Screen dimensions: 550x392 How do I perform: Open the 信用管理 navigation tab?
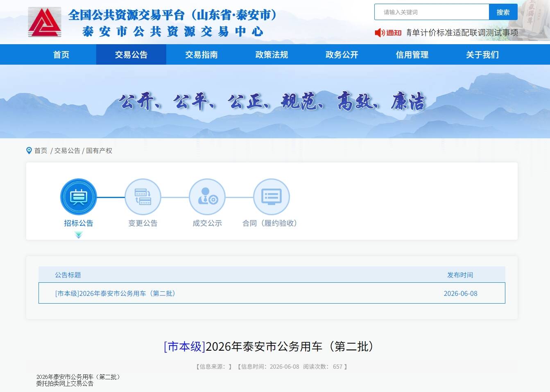[412, 54]
